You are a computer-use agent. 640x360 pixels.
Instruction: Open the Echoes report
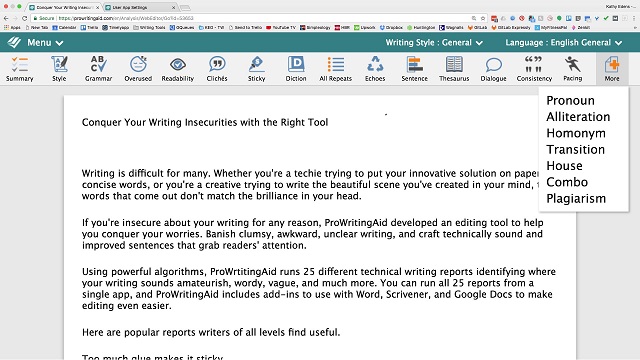point(375,69)
